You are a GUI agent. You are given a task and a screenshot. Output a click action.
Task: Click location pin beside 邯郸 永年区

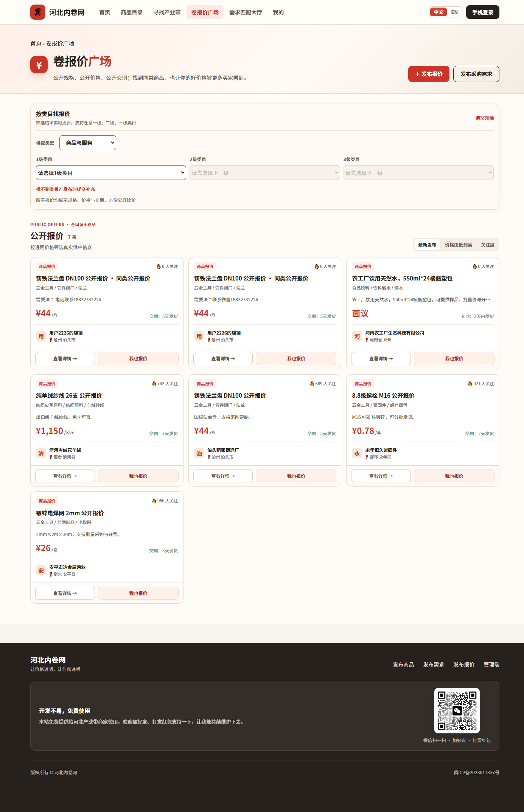click(x=367, y=457)
